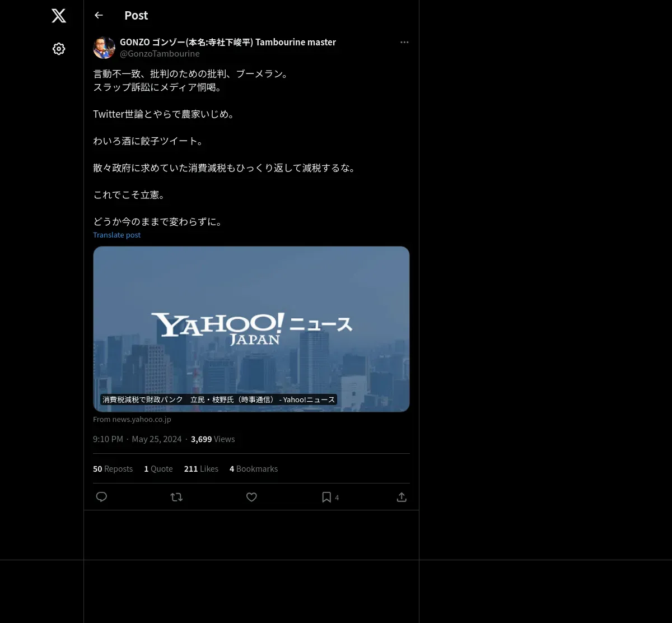Click the From news.yahoo.co.jp source link

click(x=132, y=419)
